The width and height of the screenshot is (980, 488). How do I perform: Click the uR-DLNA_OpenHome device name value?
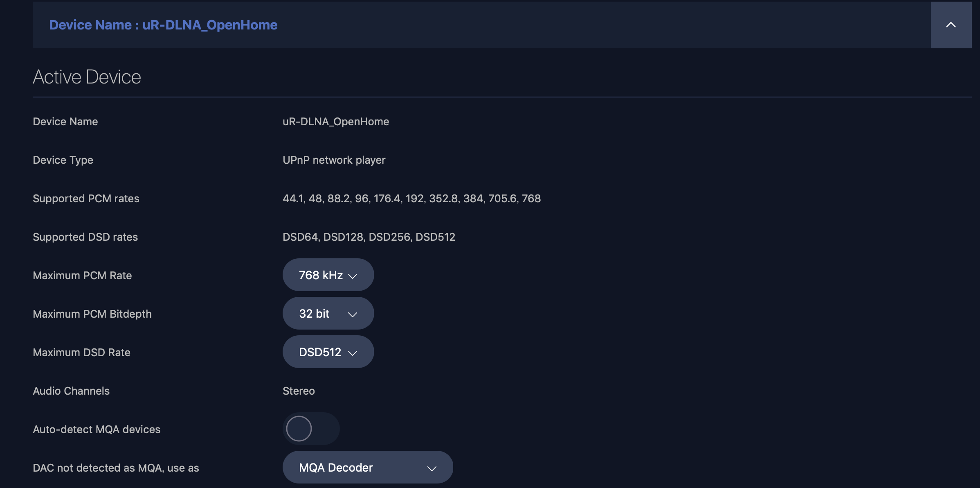335,122
